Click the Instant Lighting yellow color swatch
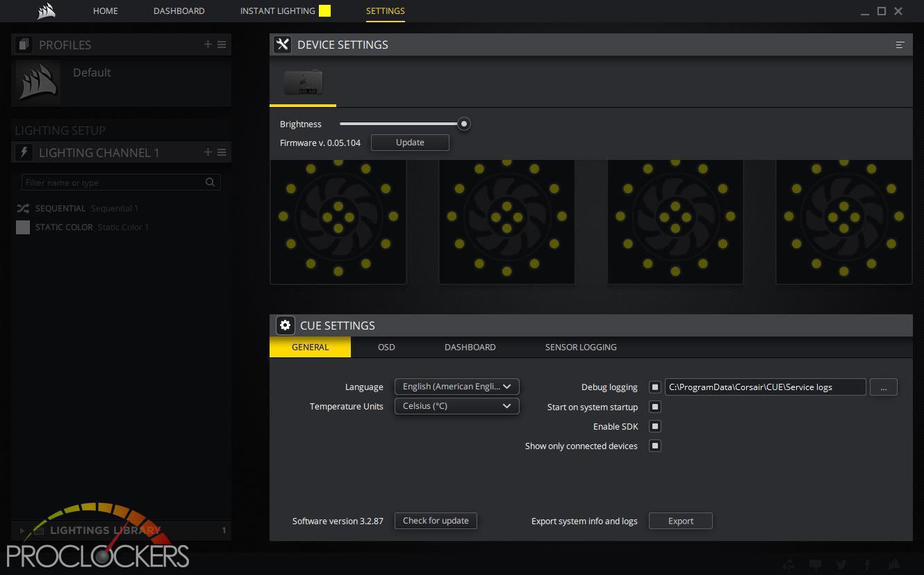Viewport: 924px width, 575px height. click(x=324, y=10)
